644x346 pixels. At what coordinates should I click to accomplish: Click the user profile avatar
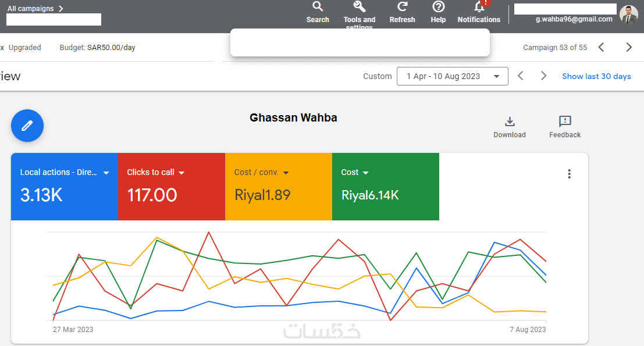tap(629, 15)
